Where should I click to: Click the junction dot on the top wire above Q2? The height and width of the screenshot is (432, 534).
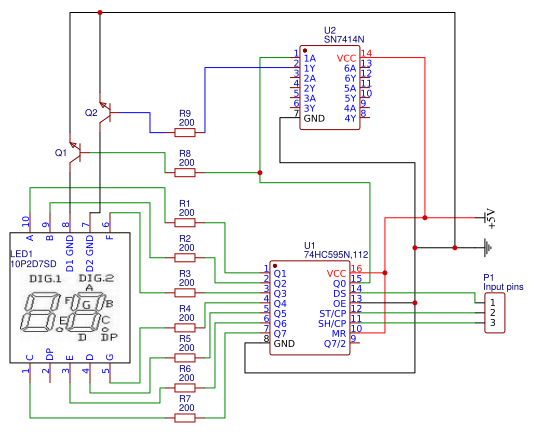[x=100, y=13]
